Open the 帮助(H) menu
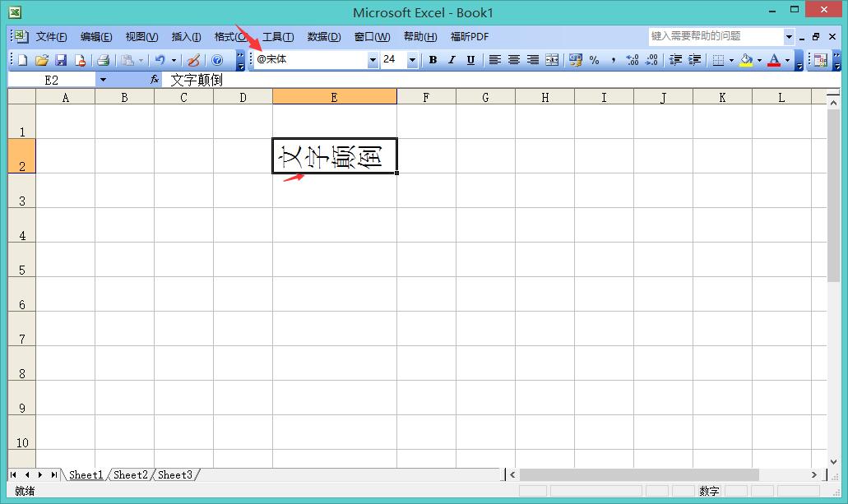 (420, 37)
